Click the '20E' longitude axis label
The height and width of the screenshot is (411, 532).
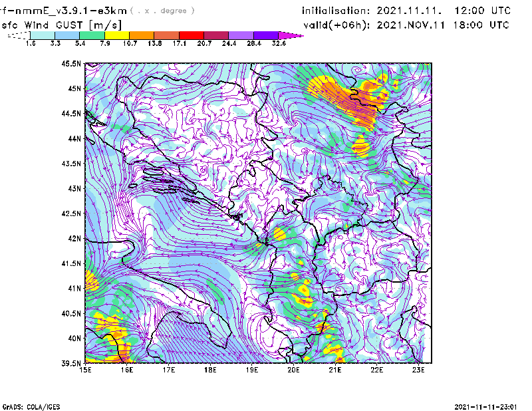293,370
